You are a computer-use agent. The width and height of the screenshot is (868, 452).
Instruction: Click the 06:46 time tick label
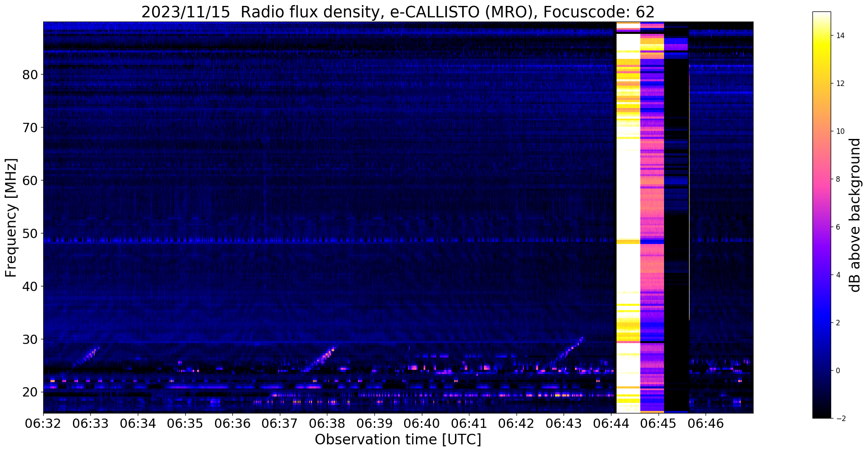coord(706,424)
